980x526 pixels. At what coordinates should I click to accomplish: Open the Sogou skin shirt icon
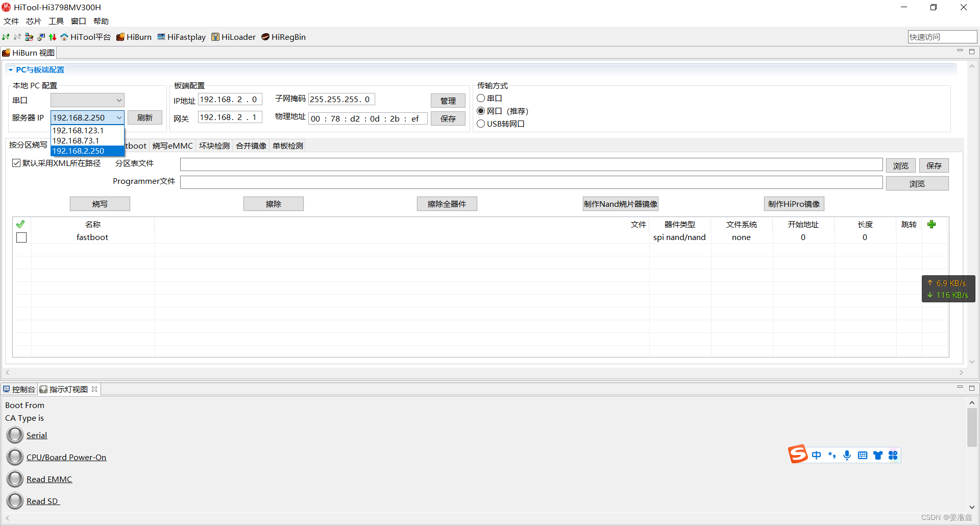pyautogui.click(x=878, y=455)
